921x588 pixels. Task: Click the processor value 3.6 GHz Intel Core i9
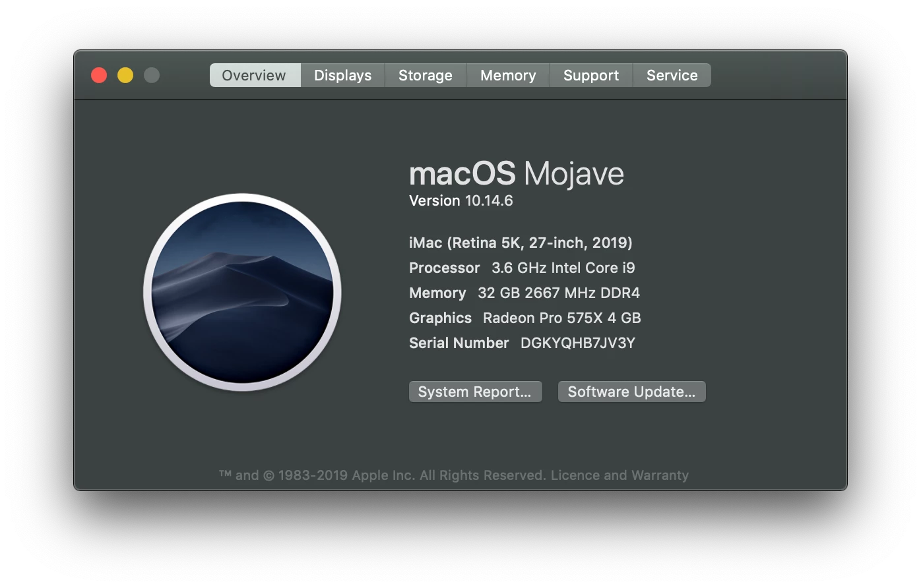tap(563, 268)
